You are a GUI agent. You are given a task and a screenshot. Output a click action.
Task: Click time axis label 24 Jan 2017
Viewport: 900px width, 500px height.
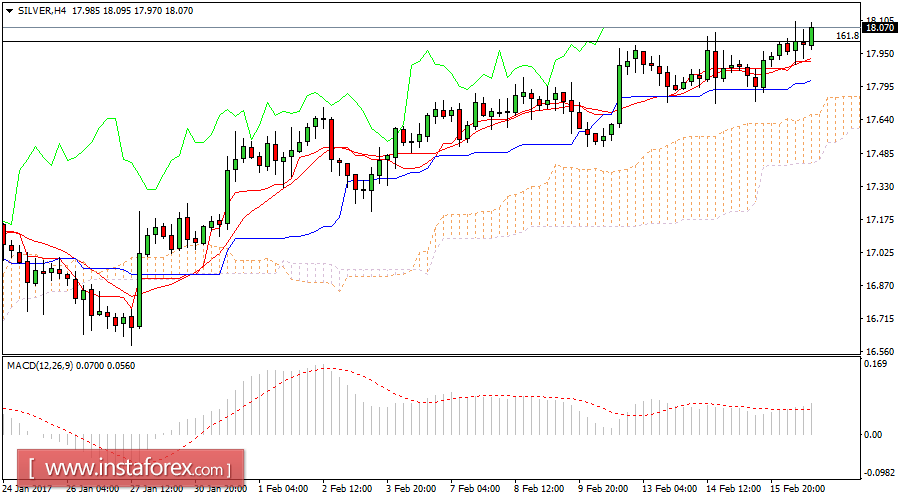tap(27, 489)
